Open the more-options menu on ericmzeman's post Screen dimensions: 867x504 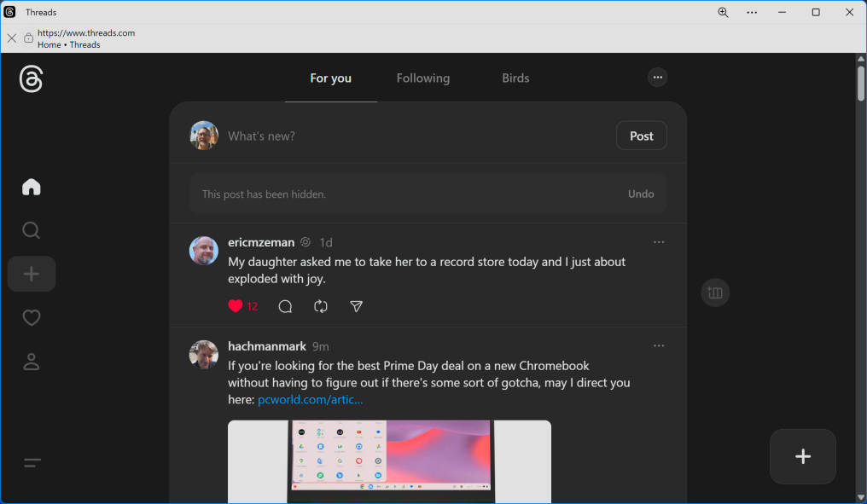tap(659, 242)
